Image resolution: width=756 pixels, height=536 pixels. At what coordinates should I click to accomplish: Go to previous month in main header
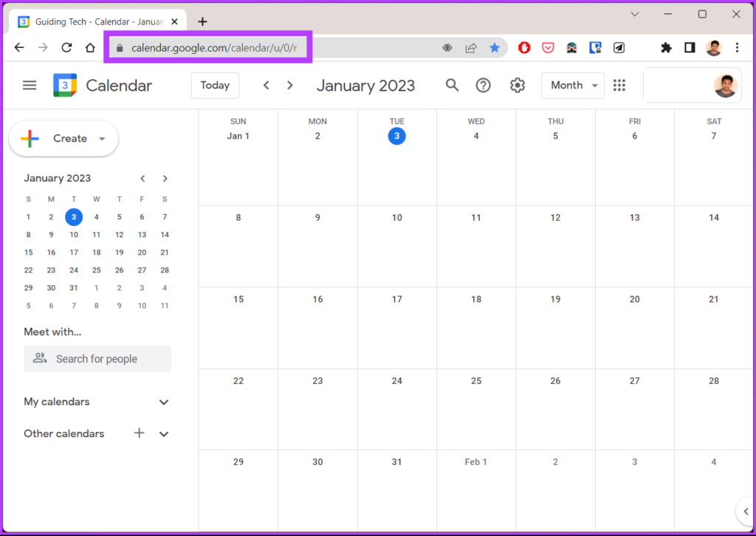[x=266, y=86]
